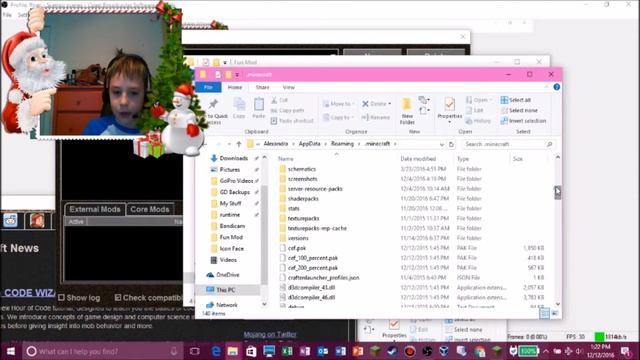Click the Windows Start button
Viewport: 640px width, 360px height.
pyautogui.click(x=11, y=351)
